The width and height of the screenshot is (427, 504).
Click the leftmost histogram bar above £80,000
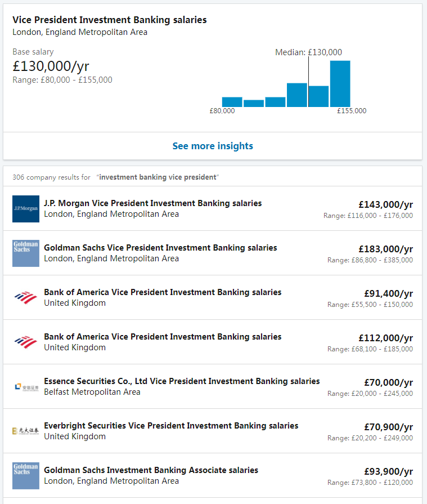(232, 102)
